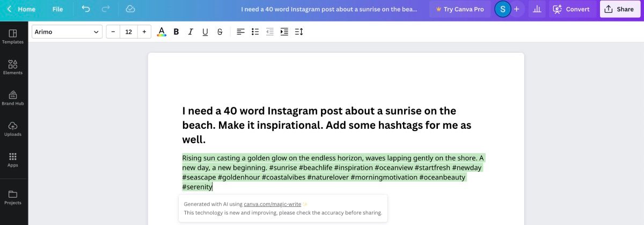Redo the last action
The height and width of the screenshot is (225, 644).
(106, 9)
